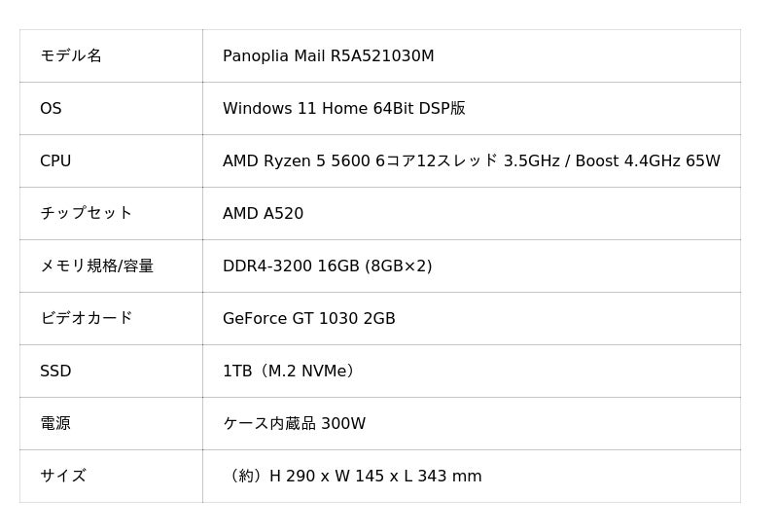
Task: Click the サイズ label cell
Action: pyautogui.click(x=63, y=477)
